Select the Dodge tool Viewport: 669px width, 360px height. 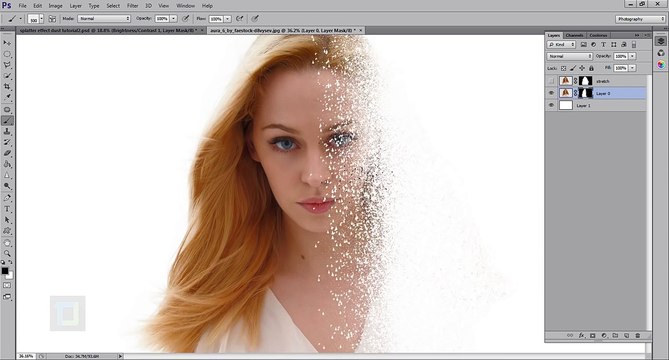coord(7,186)
